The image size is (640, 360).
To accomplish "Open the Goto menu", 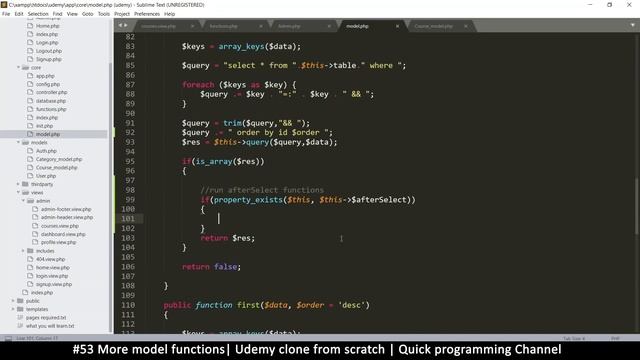I will (x=87, y=14).
